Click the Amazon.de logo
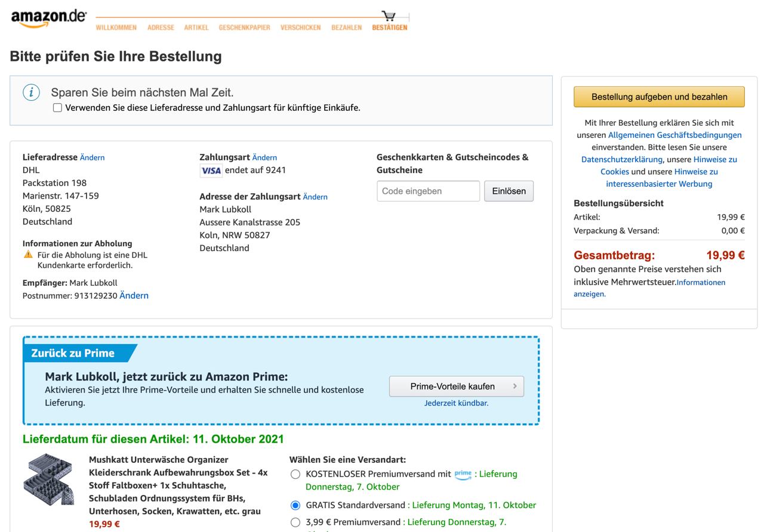Viewport: 764px width, 532px height. [x=48, y=18]
